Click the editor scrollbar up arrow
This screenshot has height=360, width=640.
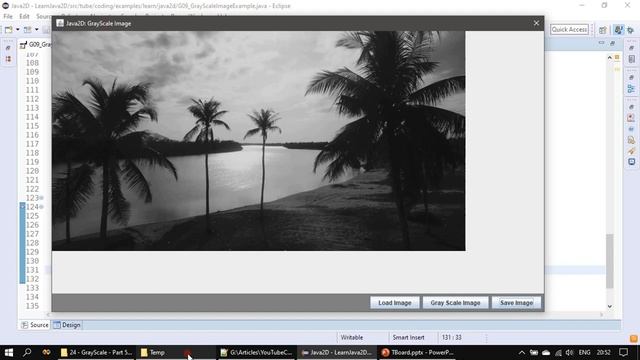[609, 58]
